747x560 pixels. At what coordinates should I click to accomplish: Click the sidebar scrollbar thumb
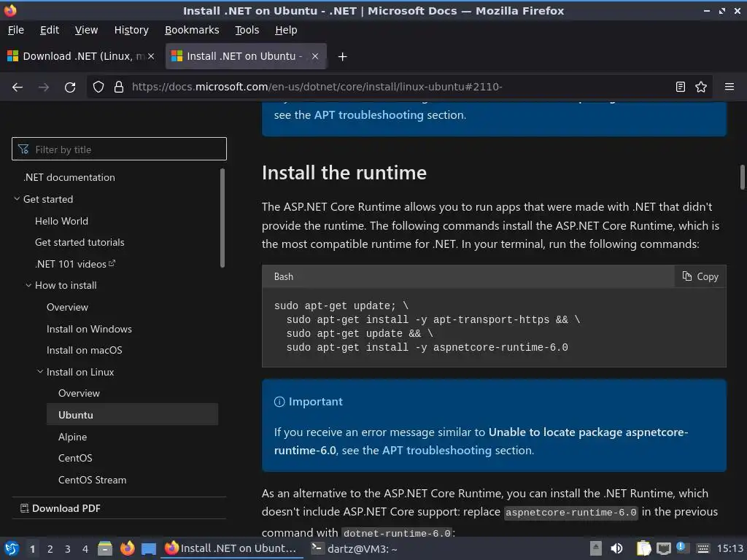click(222, 217)
